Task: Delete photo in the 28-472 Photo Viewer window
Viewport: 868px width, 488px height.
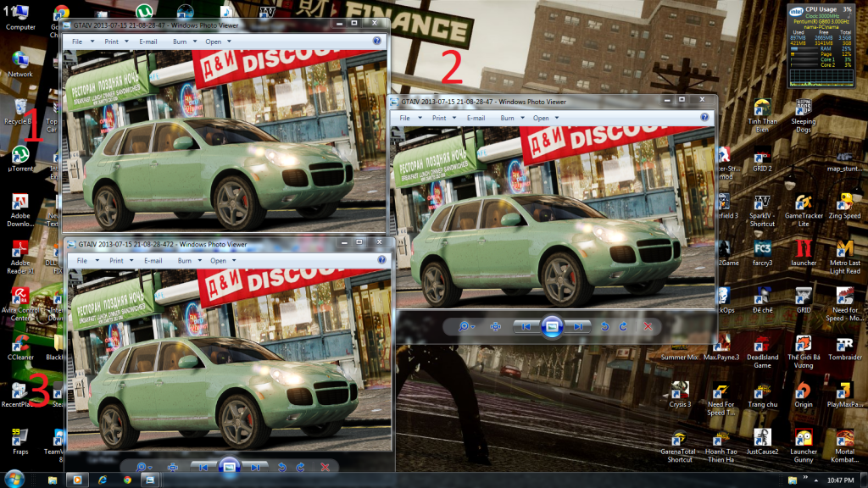Action: 325,467
